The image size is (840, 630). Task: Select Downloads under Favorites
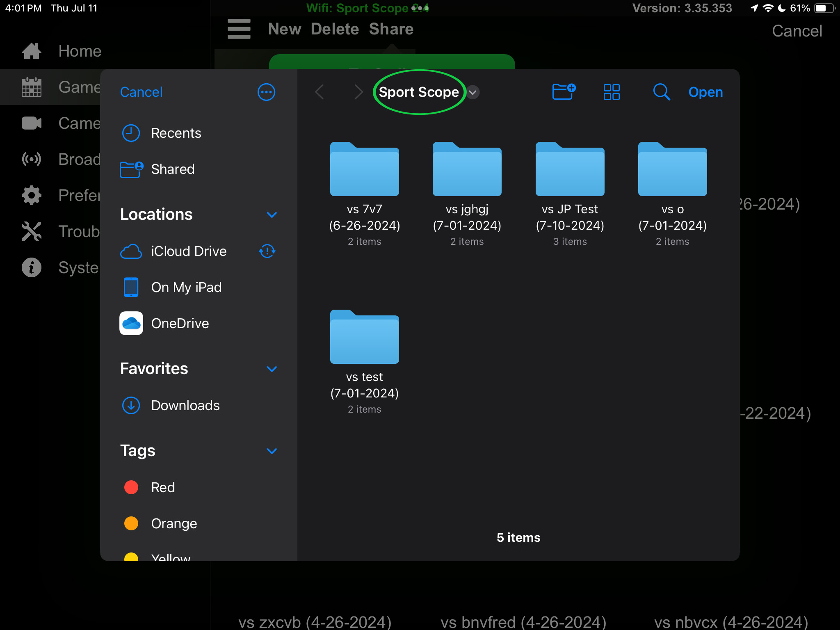pyautogui.click(x=199, y=405)
